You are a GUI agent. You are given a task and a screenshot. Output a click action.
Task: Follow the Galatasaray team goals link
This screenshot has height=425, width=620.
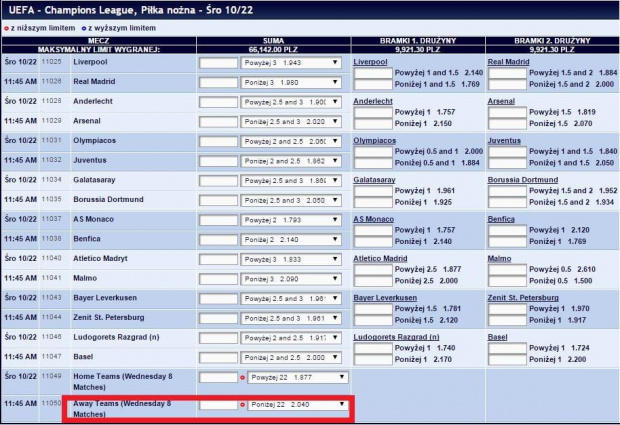tap(374, 180)
